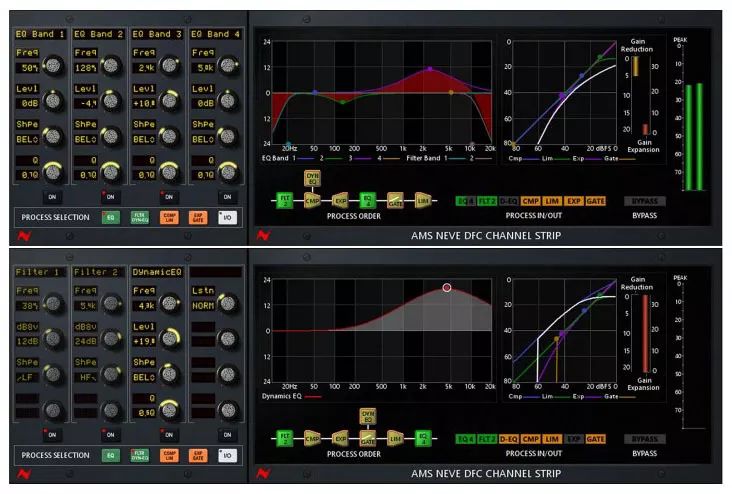Toggle the ON switch under EQ Band 3
The image size is (732, 494).
(169, 197)
